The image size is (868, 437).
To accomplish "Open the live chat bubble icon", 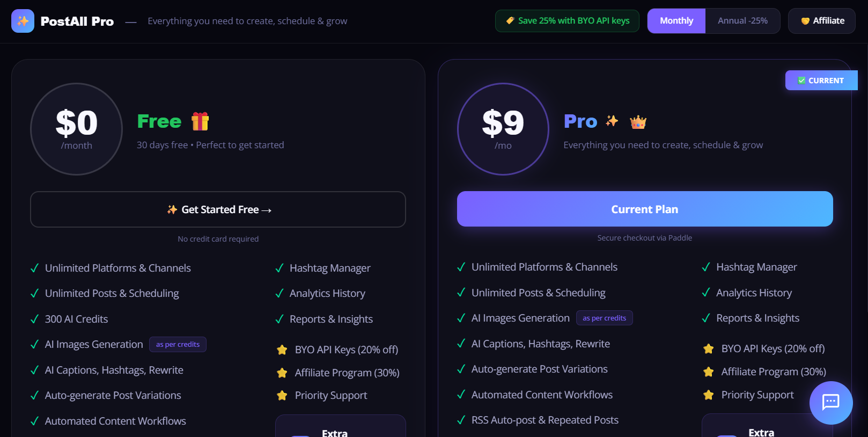I will coord(831,403).
